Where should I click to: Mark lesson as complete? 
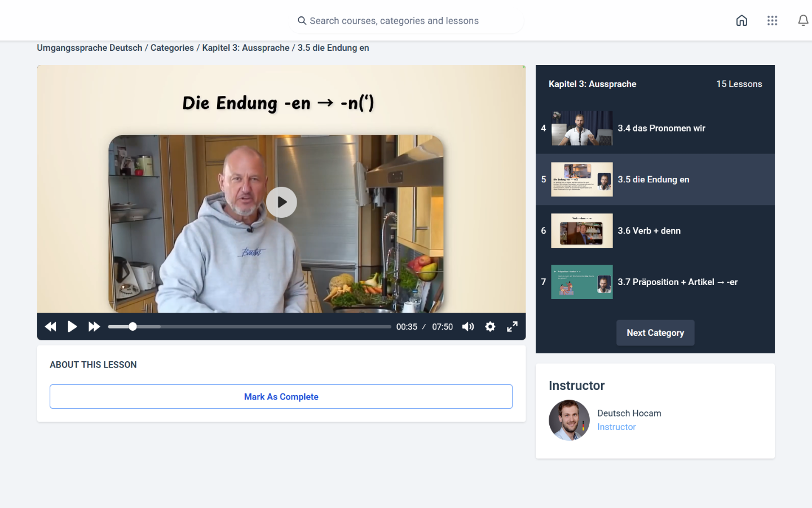point(281,397)
